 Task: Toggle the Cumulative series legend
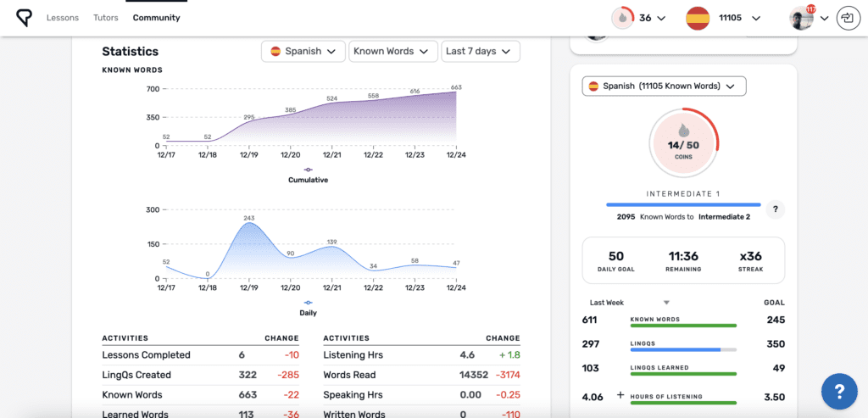pyautogui.click(x=308, y=175)
